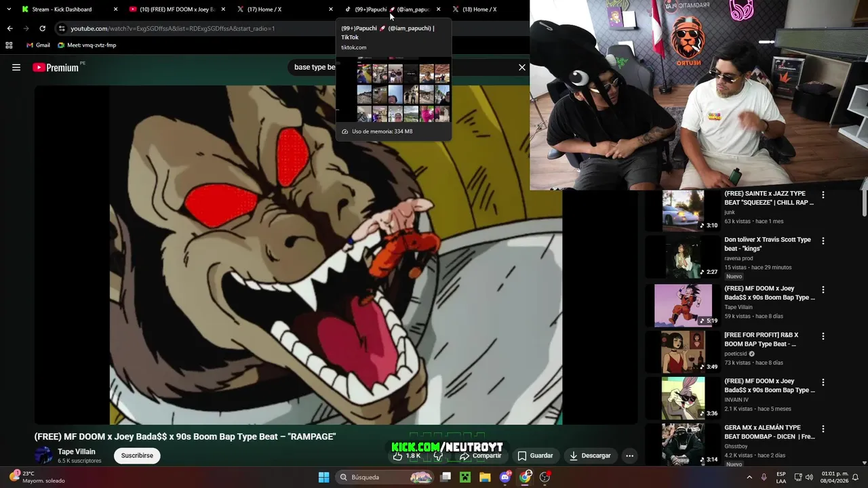The image size is (868, 488).
Task: Open the Meet: vmq-zvtz-fmp bookmark
Action: 87,45
